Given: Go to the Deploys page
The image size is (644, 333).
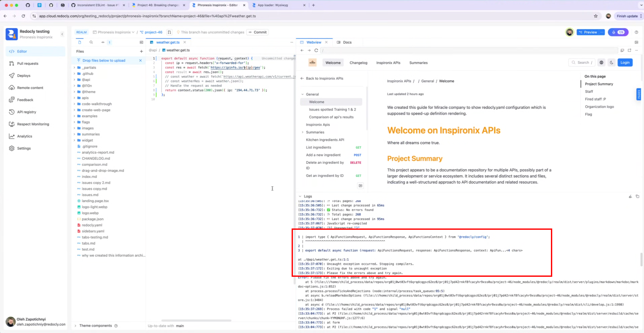Looking at the screenshot, I should [35, 75].
